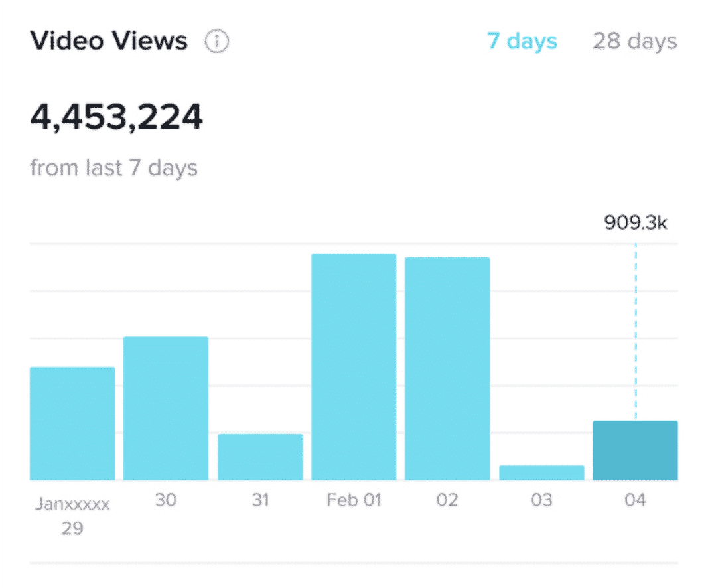Click the 909.3k value tooltip label

[x=635, y=223]
